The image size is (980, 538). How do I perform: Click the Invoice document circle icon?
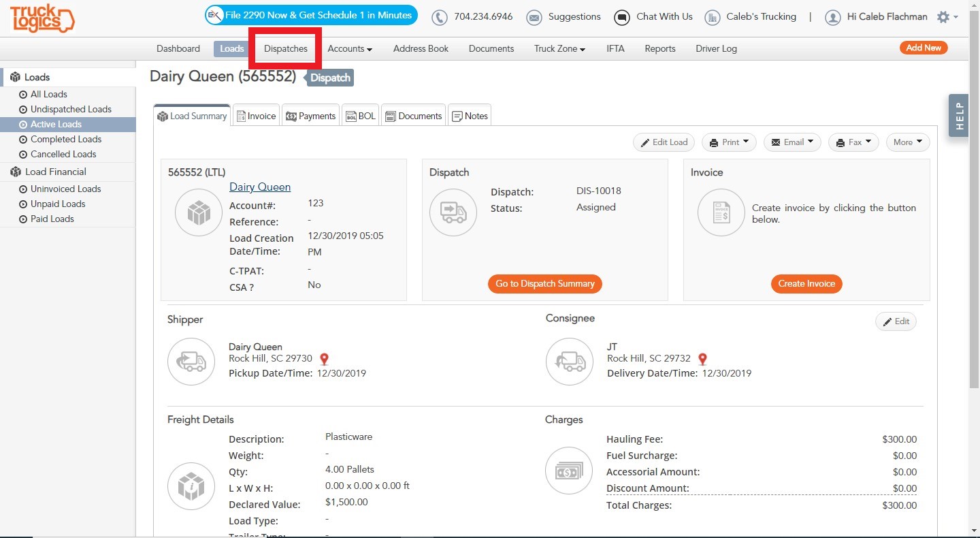tap(721, 212)
